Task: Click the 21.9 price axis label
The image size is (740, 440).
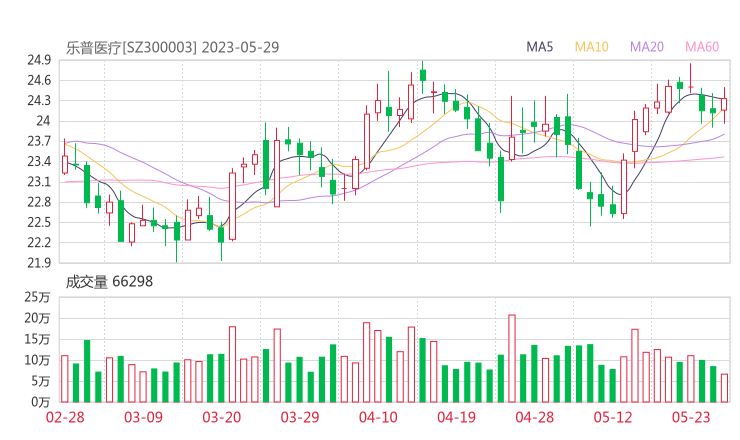Action: pyautogui.click(x=39, y=263)
